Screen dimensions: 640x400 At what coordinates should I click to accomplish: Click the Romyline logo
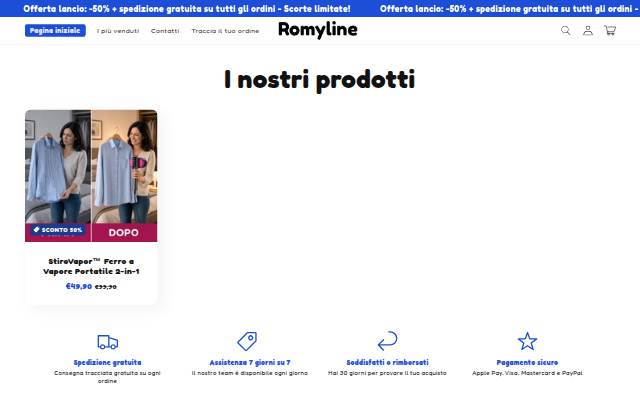[x=318, y=30]
